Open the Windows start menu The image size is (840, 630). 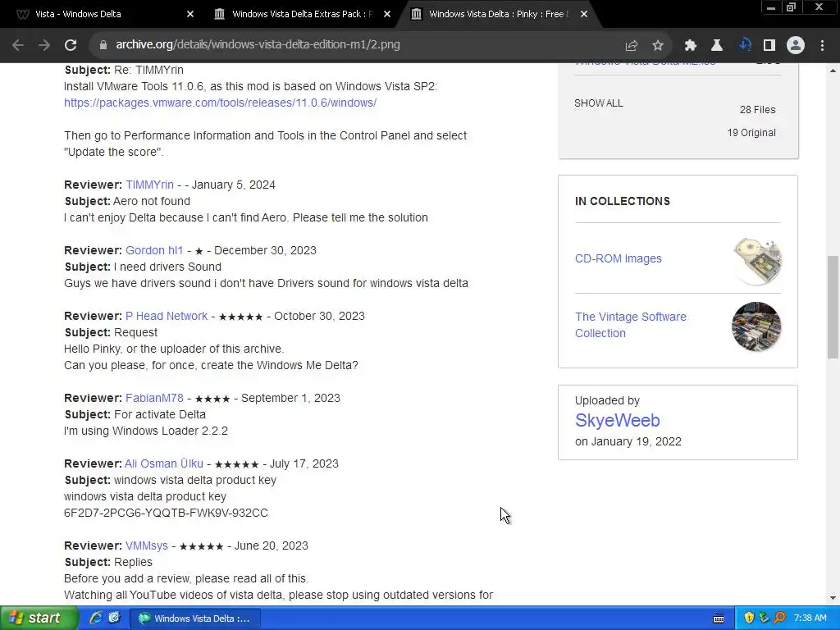click(x=38, y=619)
